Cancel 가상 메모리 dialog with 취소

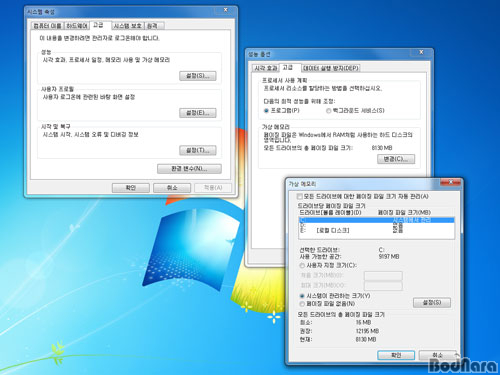(x=437, y=355)
